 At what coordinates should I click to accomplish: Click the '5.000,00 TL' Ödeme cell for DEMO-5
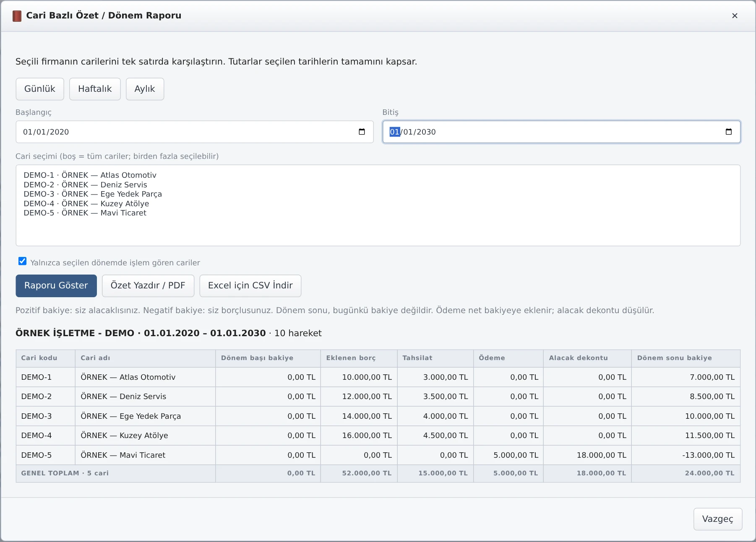(508, 455)
